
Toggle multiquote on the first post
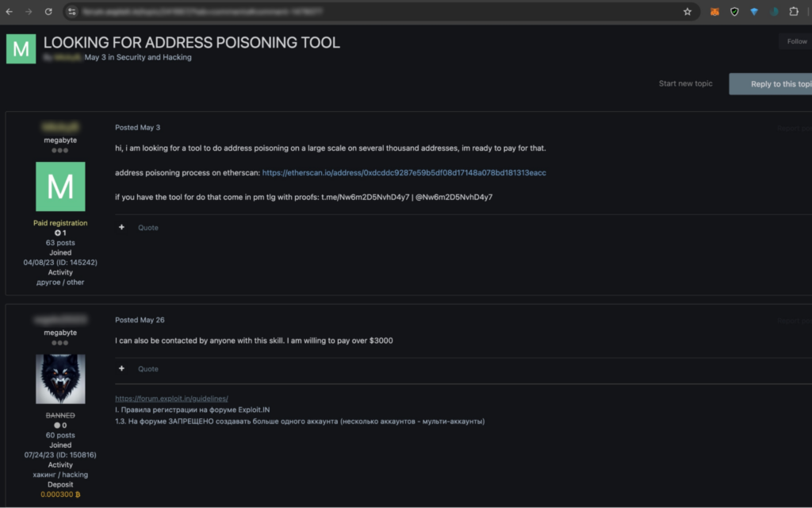pyautogui.click(x=121, y=227)
